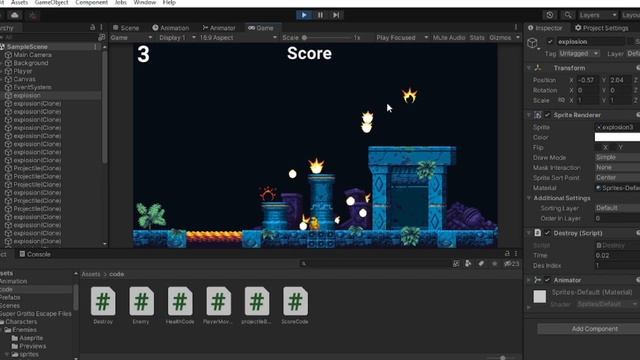Open the Play Focused dropdown

(x=402, y=38)
